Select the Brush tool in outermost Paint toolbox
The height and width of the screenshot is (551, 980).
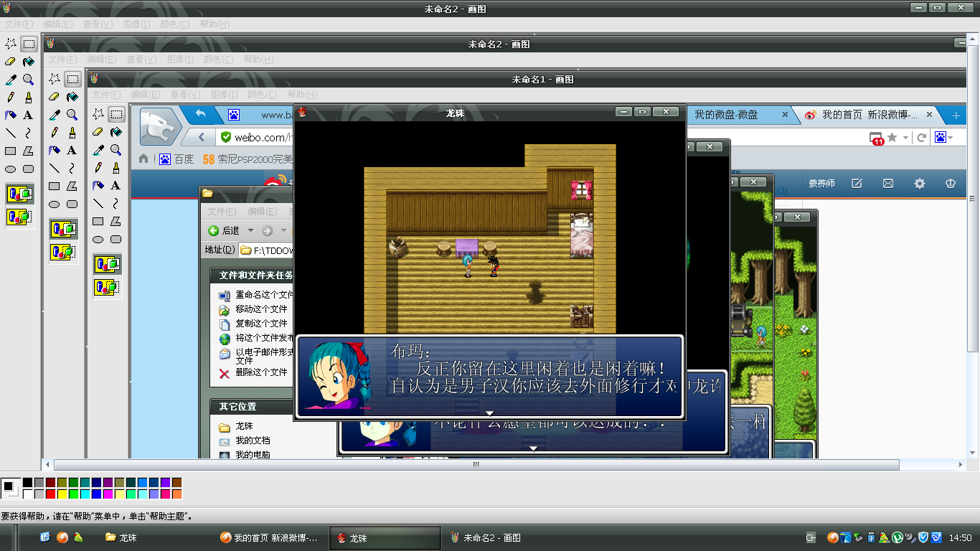point(28,97)
